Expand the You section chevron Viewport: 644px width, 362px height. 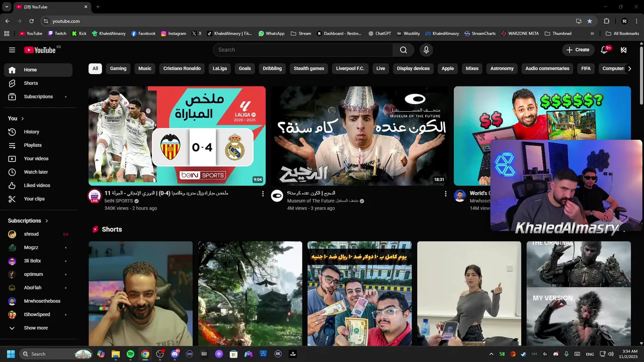click(23, 119)
